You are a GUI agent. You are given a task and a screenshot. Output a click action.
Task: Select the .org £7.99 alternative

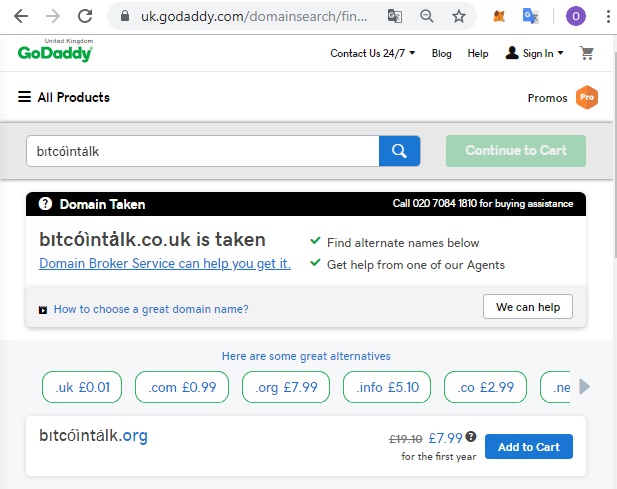pyautogui.click(x=286, y=387)
